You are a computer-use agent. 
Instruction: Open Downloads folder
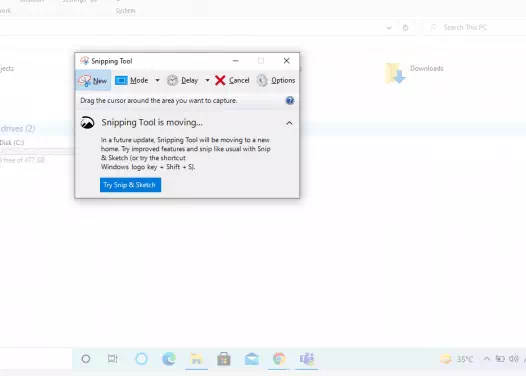[x=414, y=72]
